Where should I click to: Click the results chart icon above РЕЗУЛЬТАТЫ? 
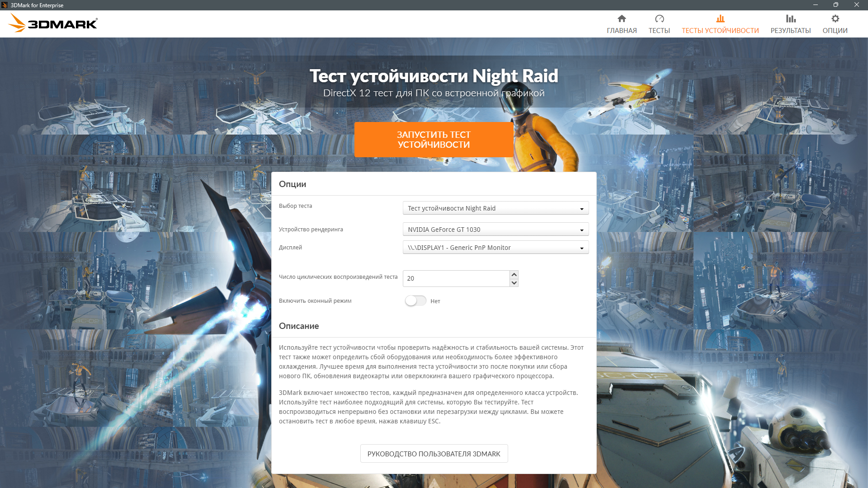[791, 19]
